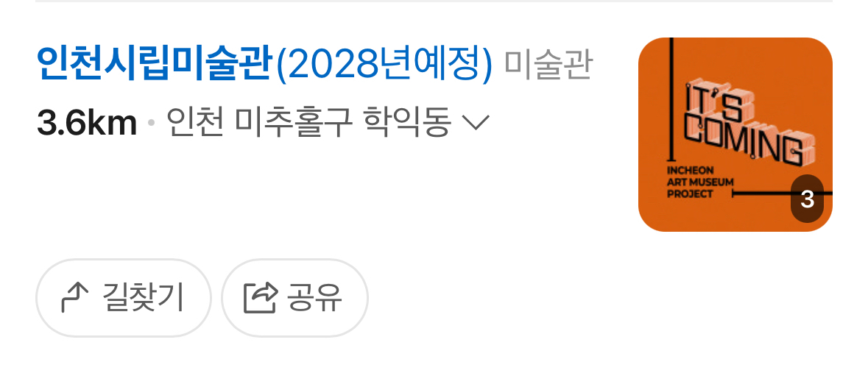Expand the address detail chevron
The height and width of the screenshot is (373, 868).
476,124
